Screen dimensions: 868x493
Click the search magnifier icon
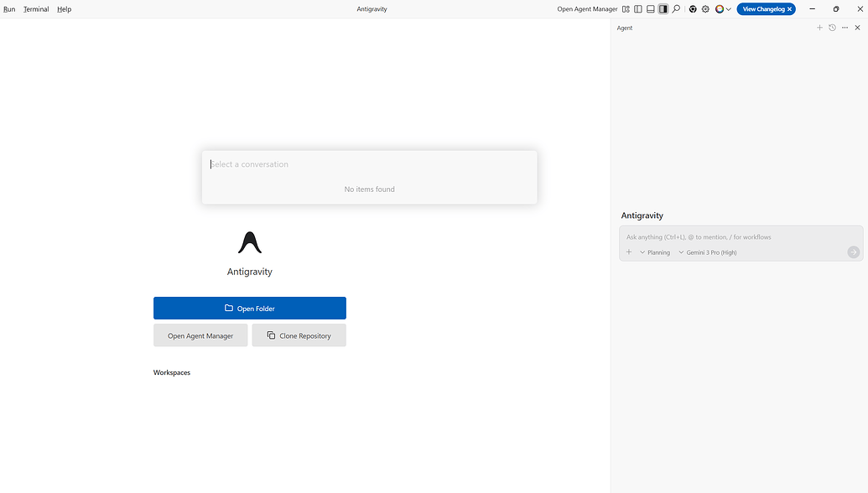pos(676,9)
